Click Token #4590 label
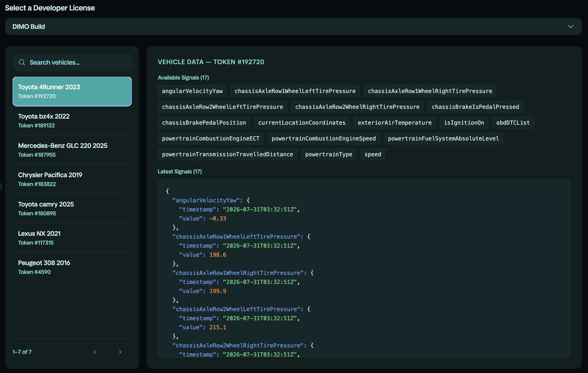Screen dimensions: 588x373 (34, 272)
